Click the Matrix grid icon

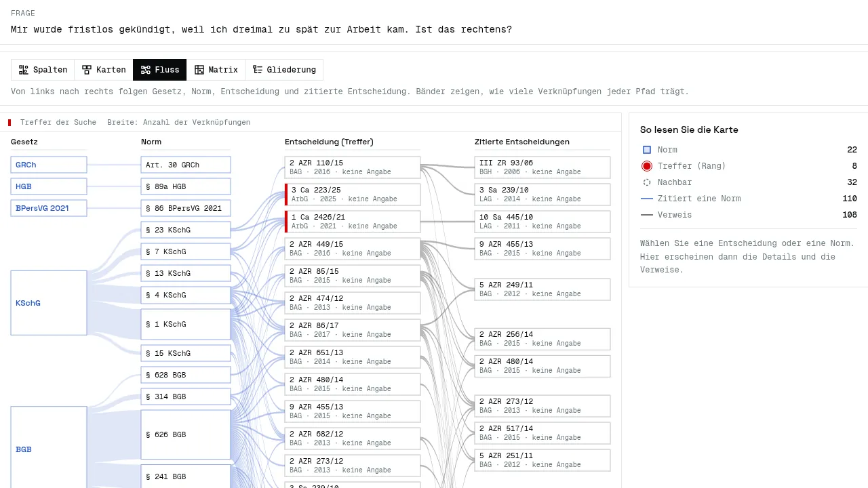(199, 70)
